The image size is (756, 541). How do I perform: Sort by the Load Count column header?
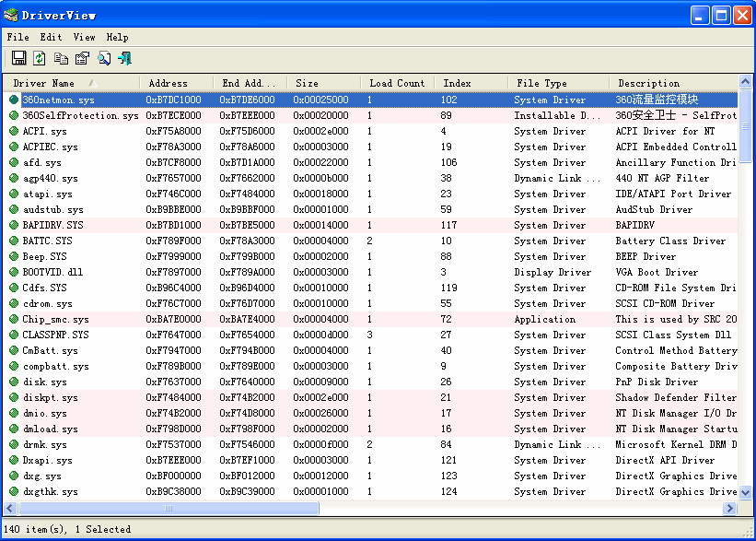tap(398, 83)
